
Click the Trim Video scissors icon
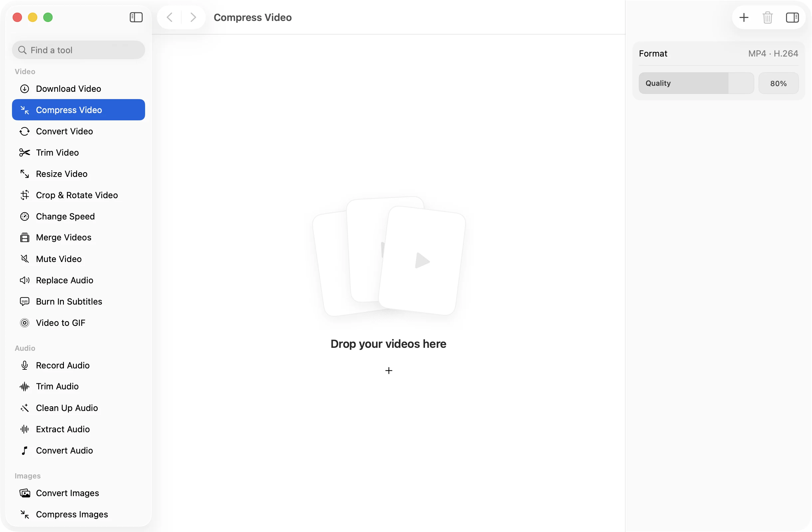[x=25, y=152]
